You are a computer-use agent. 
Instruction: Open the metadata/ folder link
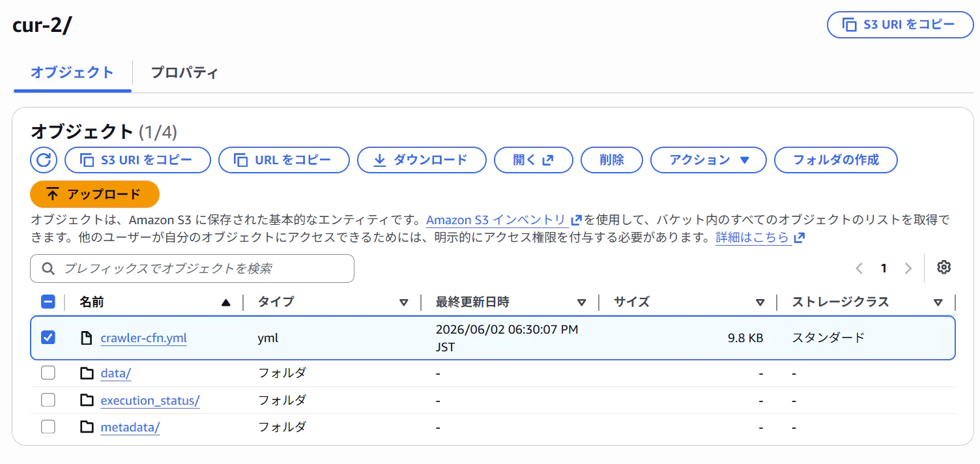(130, 428)
